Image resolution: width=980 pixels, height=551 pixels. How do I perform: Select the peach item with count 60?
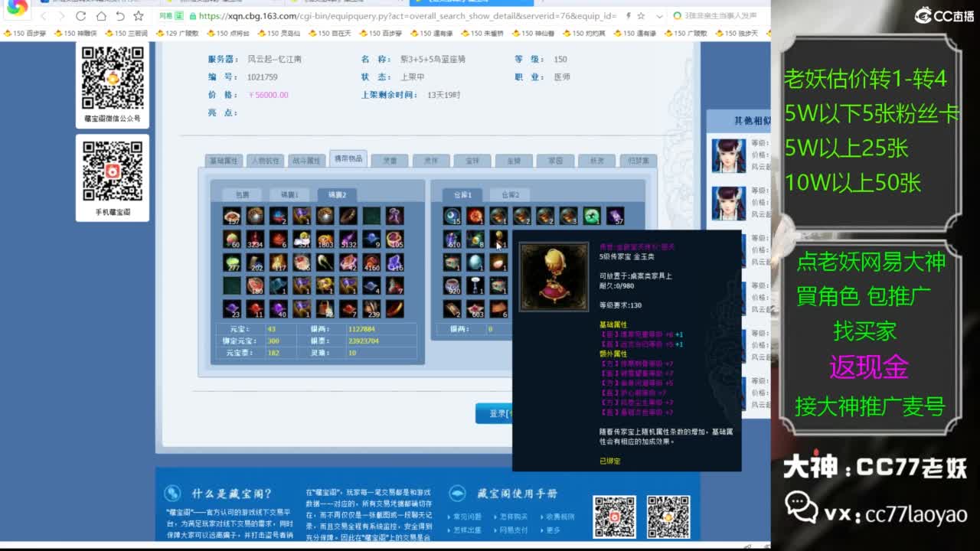(232, 240)
